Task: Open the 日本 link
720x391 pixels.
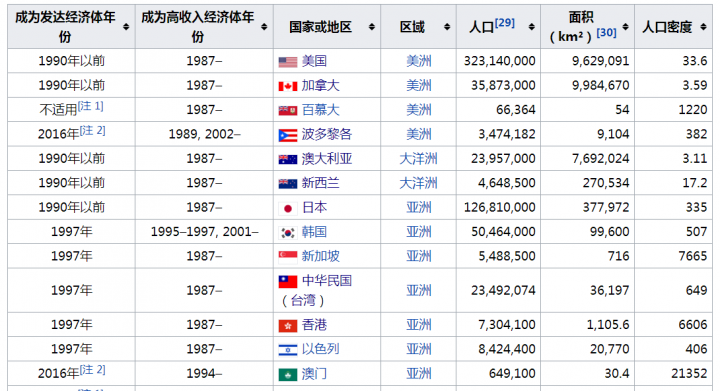Action: [x=314, y=207]
